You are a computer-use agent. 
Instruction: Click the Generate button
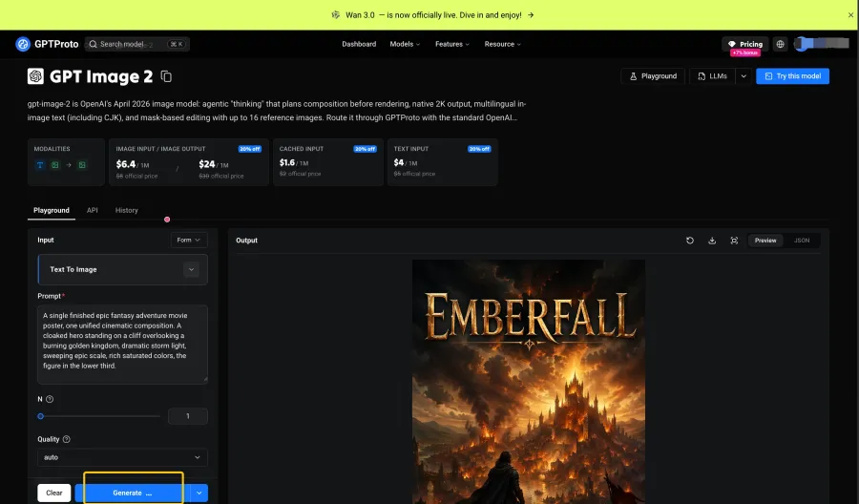[x=132, y=493]
